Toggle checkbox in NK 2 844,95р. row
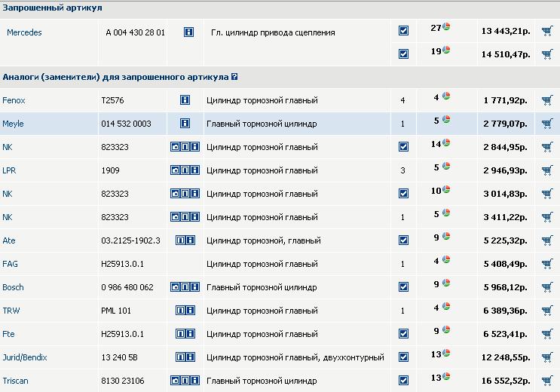 click(403, 147)
